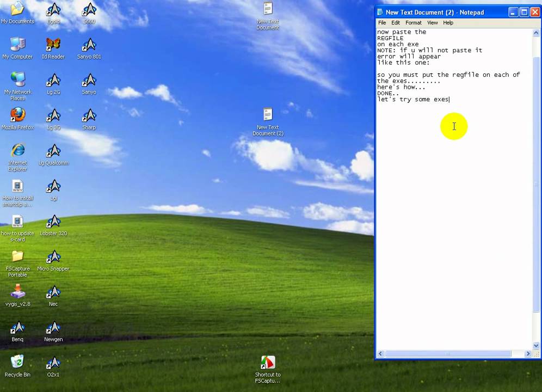Click the 'here's how...' line in Notepad
Viewport: 542px width, 392px height.
click(x=401, y=87)
